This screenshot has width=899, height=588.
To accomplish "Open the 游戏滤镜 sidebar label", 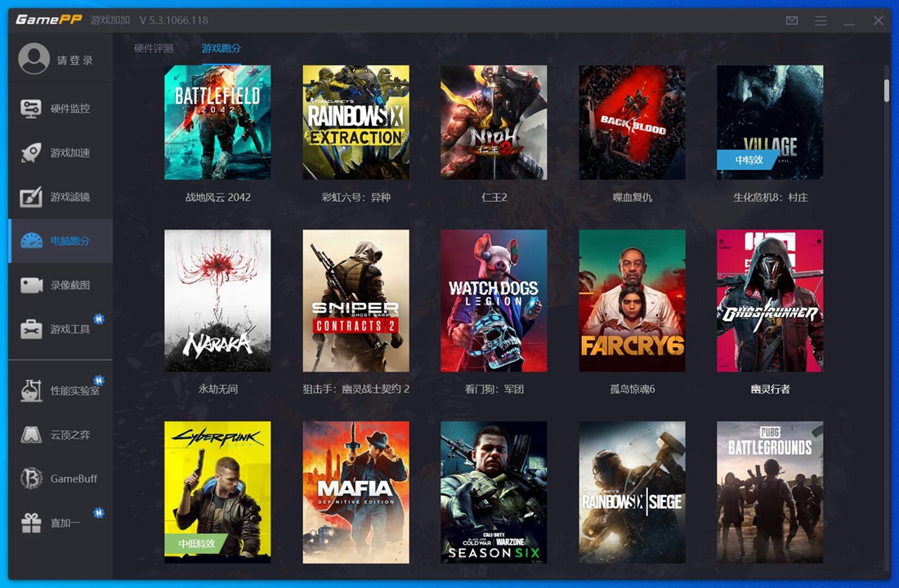I will 70,197.
